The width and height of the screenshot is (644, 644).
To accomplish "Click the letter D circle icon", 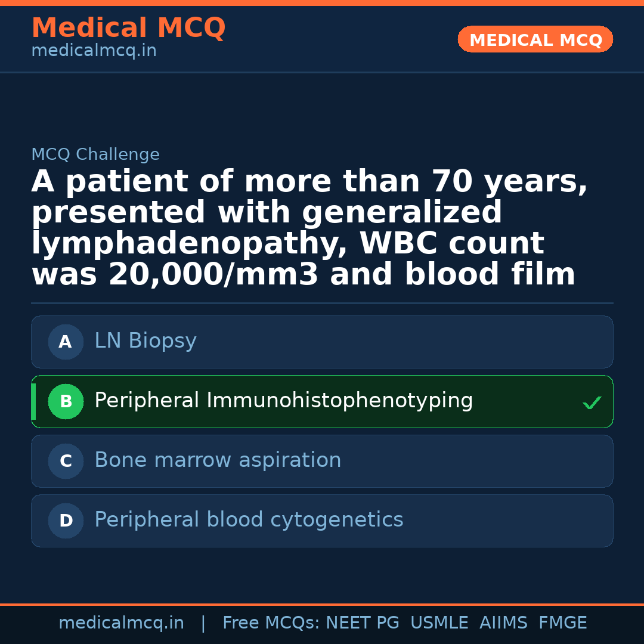I will (66, 521).
